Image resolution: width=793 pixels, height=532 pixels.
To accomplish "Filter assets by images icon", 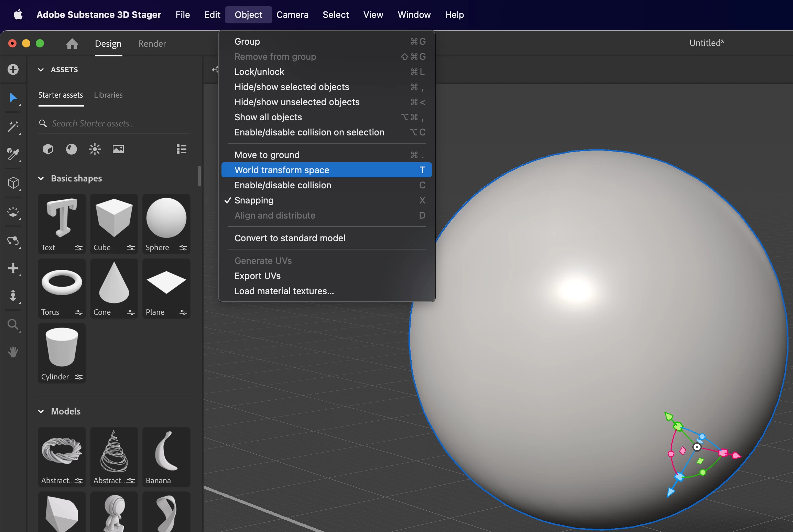I will click(x=118, y=149).
